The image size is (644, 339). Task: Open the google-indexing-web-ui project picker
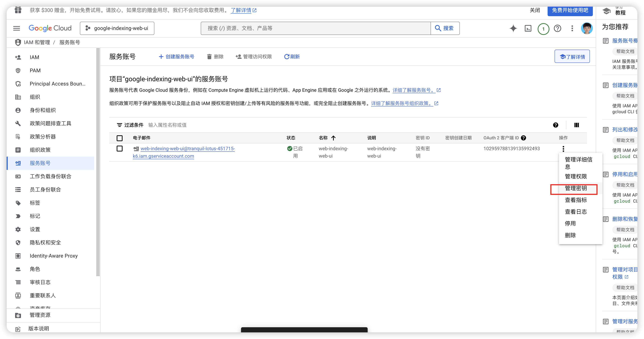pos(117,28)
